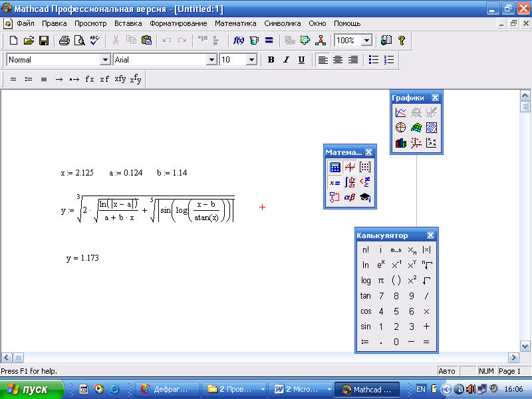
Task: Expand the 2 Пров... taskbar group arrow
Action: coord(263,390)
